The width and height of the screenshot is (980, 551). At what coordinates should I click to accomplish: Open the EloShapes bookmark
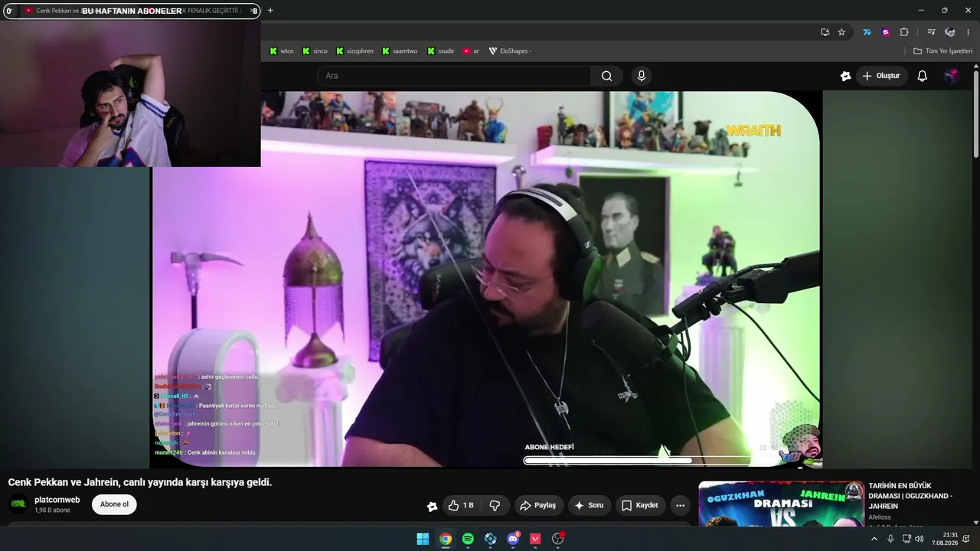510,51
